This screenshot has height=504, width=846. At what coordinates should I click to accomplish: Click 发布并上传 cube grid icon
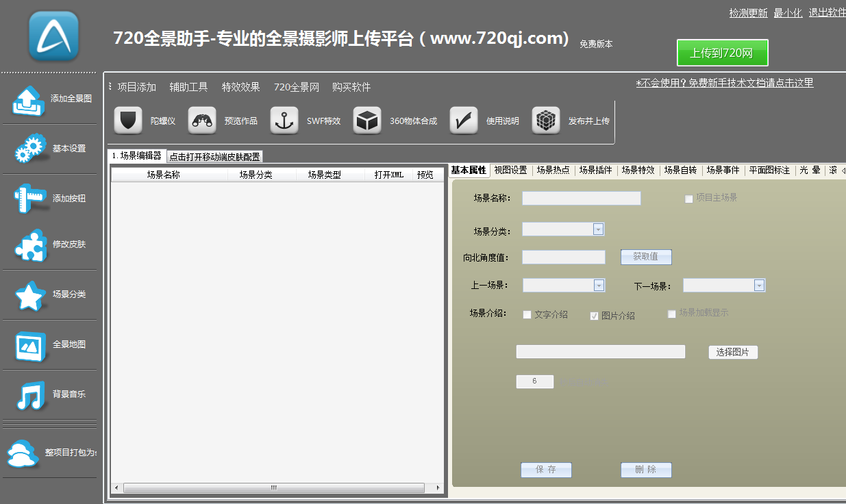546,121
